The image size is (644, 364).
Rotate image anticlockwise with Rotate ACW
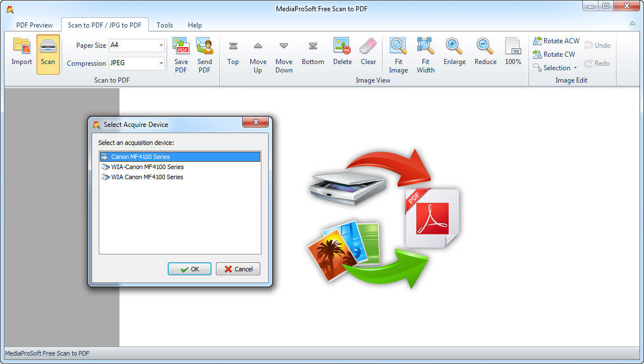[x=556, y=40]
